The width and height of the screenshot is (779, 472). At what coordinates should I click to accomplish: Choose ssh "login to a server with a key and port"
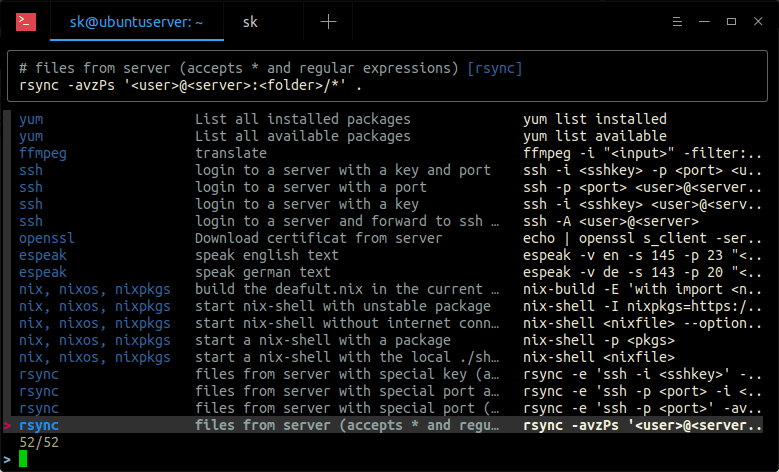(342, 170)
